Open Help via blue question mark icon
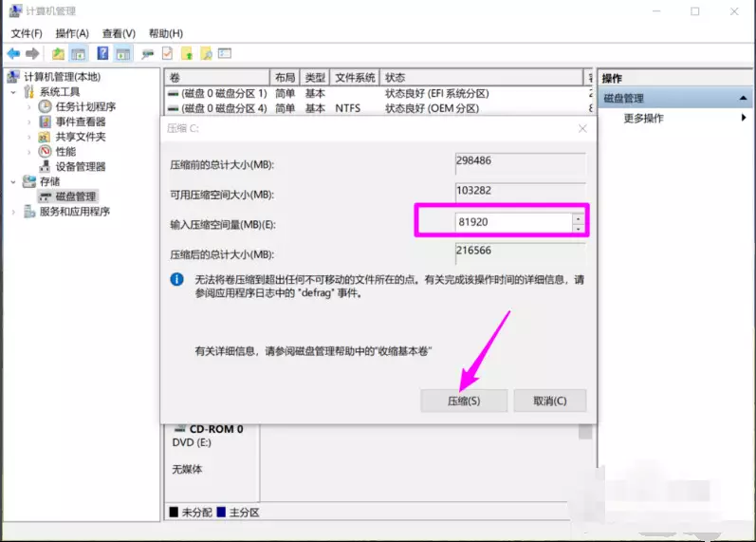Image resolution: width=756 pixels, height=542 pixels. (102, 53)
